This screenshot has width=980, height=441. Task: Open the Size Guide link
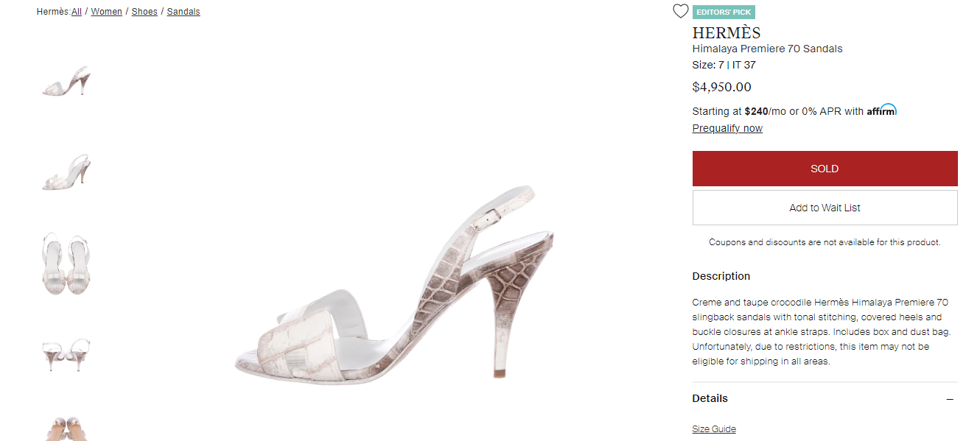point(713,429)
